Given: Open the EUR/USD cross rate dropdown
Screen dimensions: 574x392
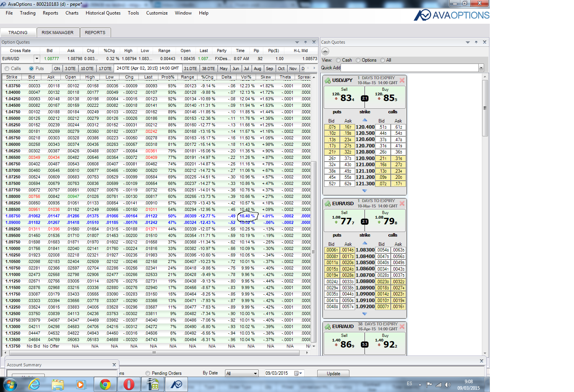Looking at the screenshot, I should [x=37, y=59].
